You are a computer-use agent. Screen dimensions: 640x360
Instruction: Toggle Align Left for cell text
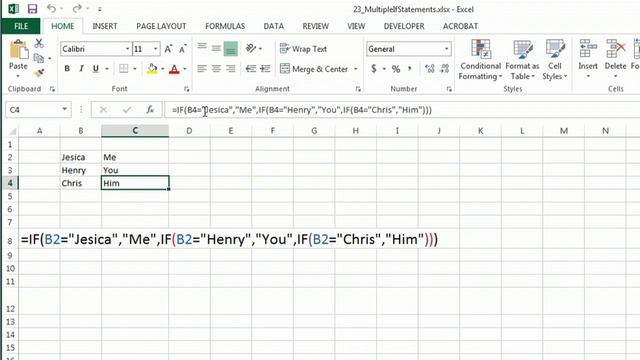point(202,69)
